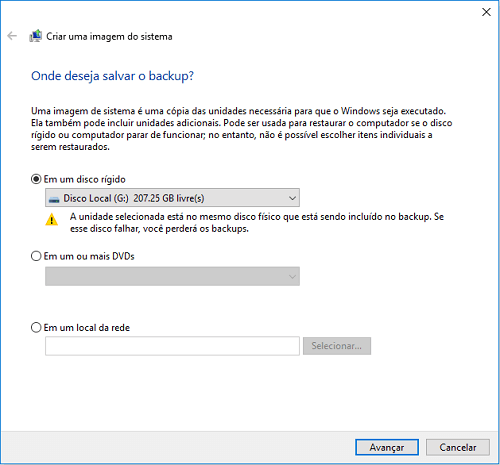Image resolution: width=500 pixels, height=465 pixels.
Task: Click the system image wizard icon
Action: pyautogui.click(x=35, y=36)
